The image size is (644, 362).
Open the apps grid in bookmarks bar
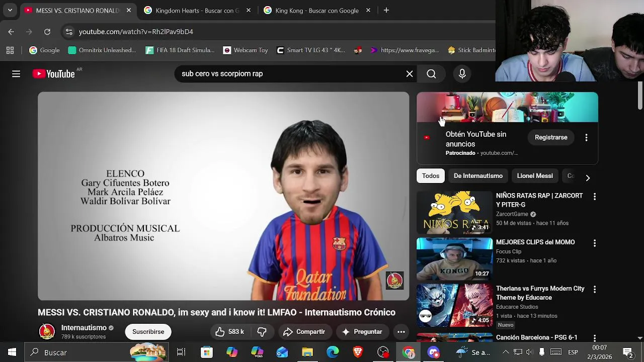click(10, 50)
